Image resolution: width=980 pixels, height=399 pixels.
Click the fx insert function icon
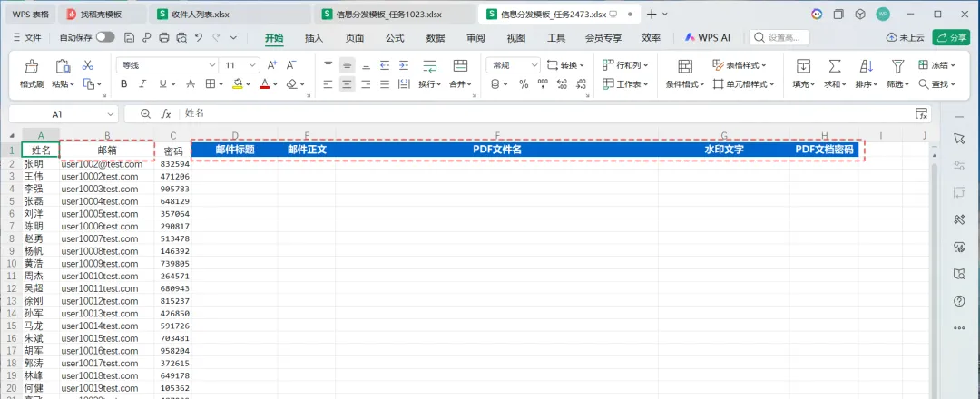[166, 113]
